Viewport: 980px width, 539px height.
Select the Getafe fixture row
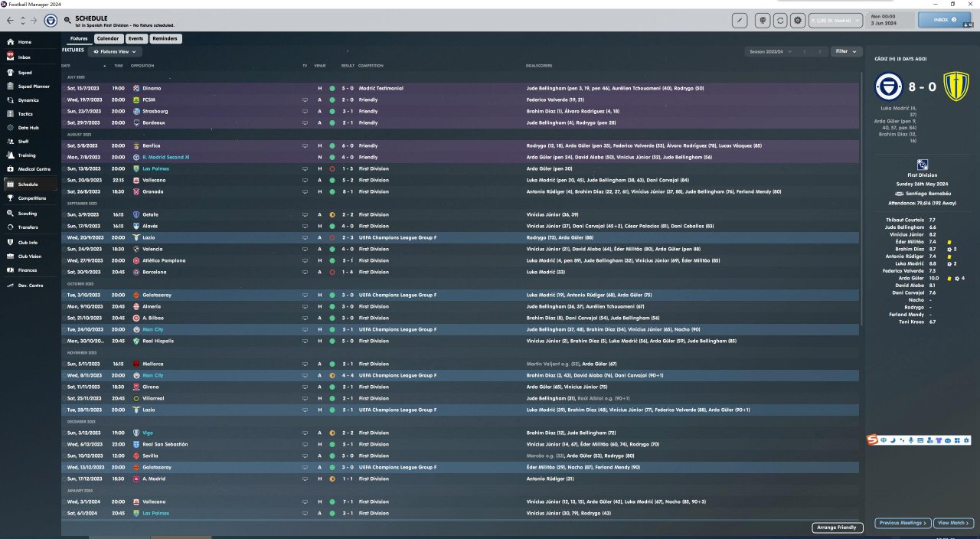[x=462, y=214]
